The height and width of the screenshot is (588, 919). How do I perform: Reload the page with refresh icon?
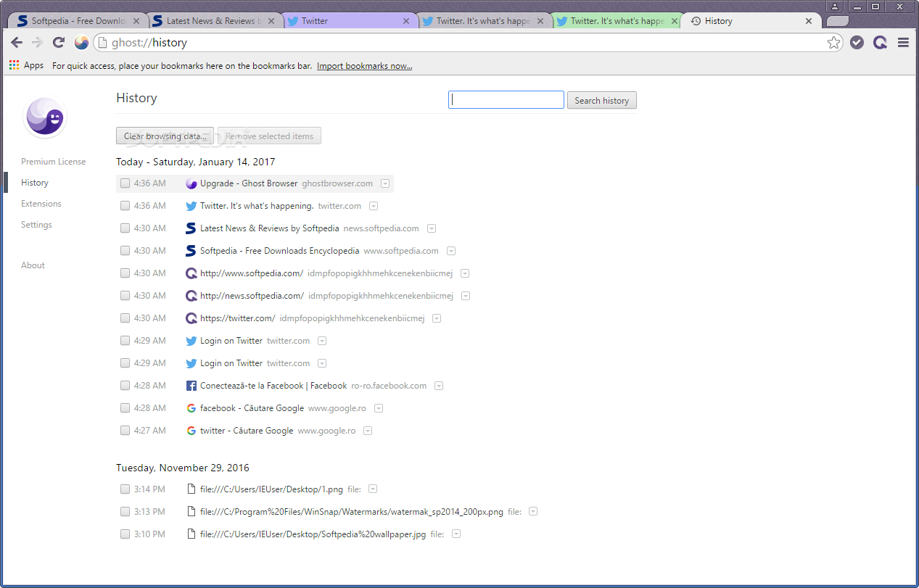[59, 43]
